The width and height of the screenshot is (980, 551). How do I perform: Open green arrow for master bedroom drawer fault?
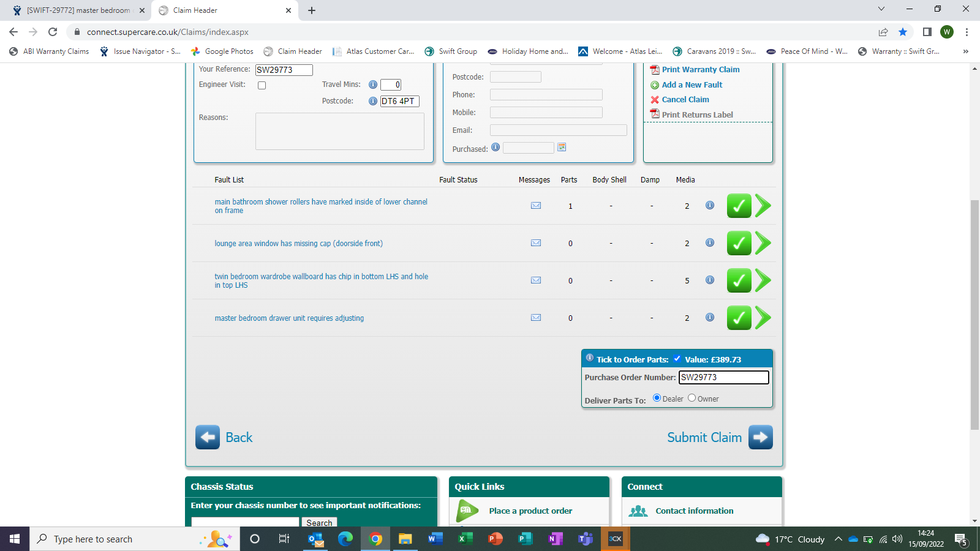point(763,318)
